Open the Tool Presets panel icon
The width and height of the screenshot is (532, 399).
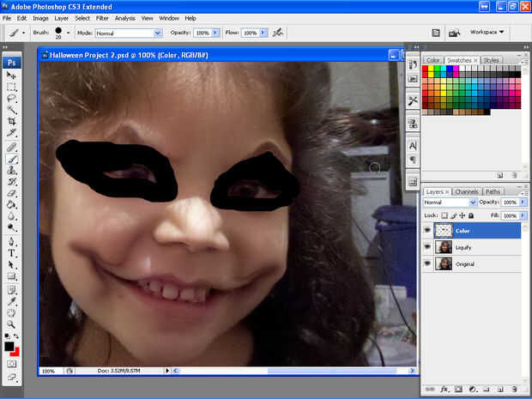(413, 100)
